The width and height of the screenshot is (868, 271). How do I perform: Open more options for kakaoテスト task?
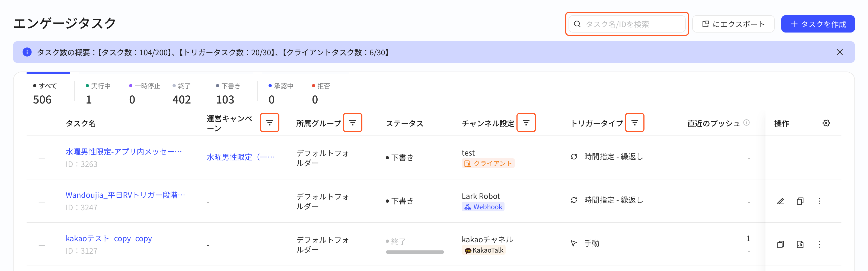click(819, 244)
